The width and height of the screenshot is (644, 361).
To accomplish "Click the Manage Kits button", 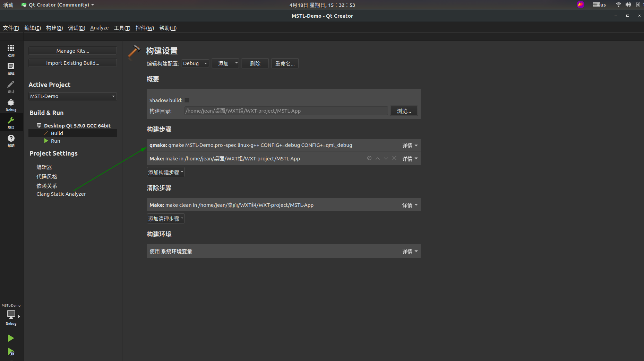I will 72,51.
